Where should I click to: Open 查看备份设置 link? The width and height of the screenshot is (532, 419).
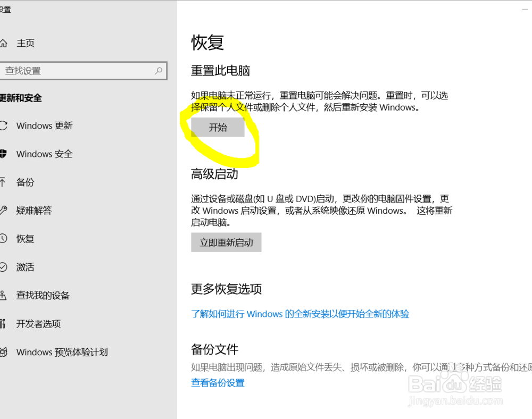(x=218, y=383)
